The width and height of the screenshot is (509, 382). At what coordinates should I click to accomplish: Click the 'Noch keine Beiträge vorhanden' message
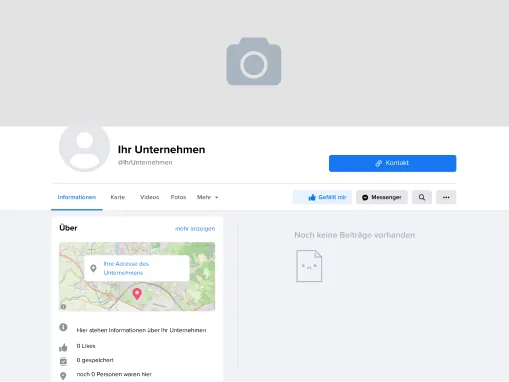tap(355, 235)
